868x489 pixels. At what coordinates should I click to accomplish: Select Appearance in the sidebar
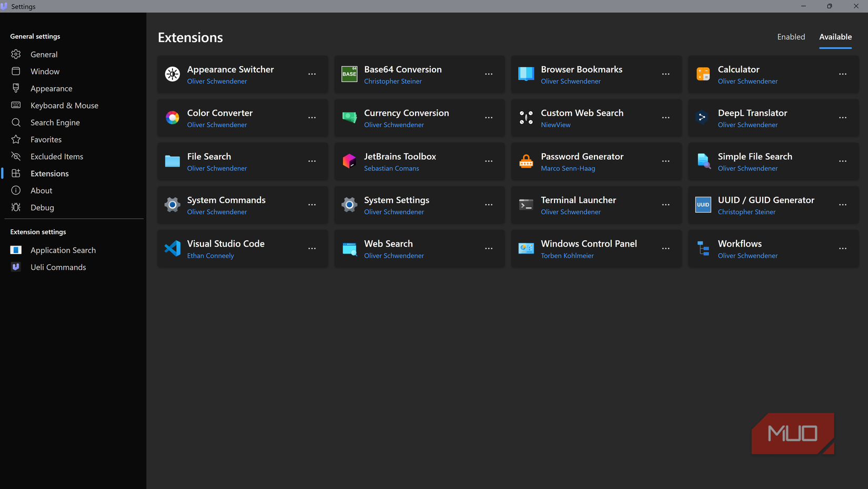tap(51, 88)
